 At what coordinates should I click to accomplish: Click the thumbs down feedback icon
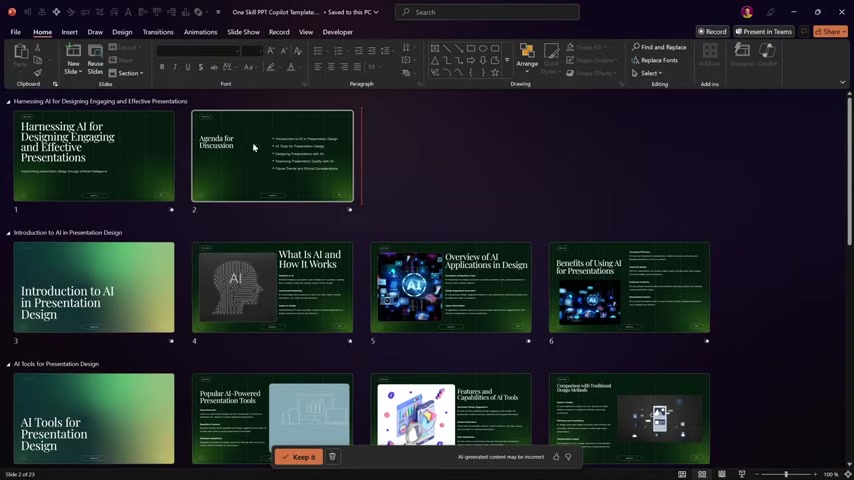tap(568, 457)
